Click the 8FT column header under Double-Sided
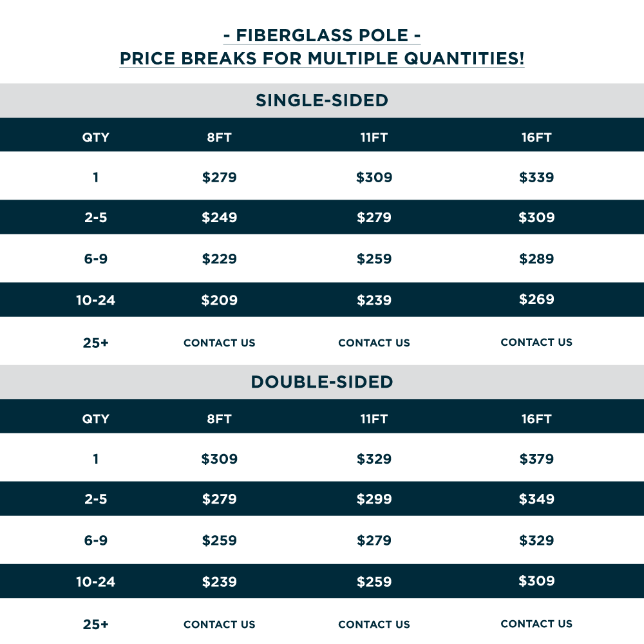Viewport: 644px width, 644px height. coord(220,419)
